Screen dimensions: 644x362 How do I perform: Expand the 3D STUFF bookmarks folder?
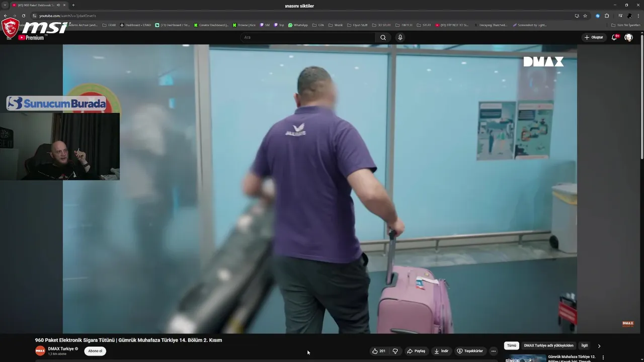coord(381,25)
